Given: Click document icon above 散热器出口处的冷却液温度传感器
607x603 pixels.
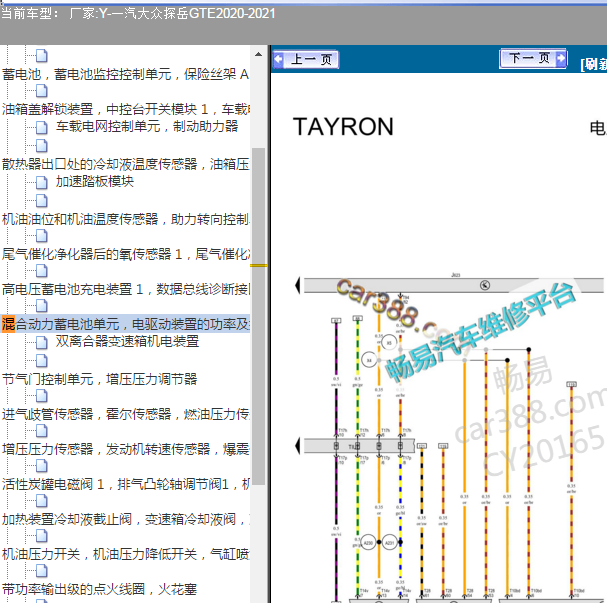Looking at the screenshot, I should point(42,146).
